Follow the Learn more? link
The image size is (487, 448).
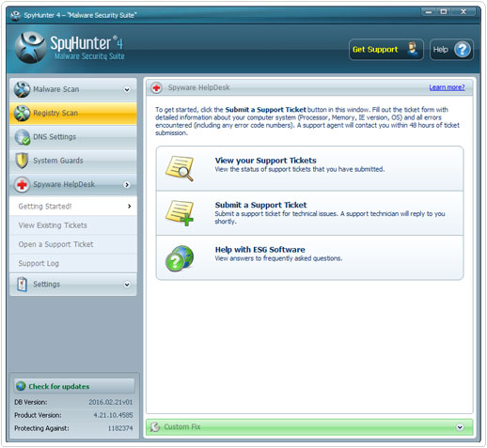(x=447, y=87)
